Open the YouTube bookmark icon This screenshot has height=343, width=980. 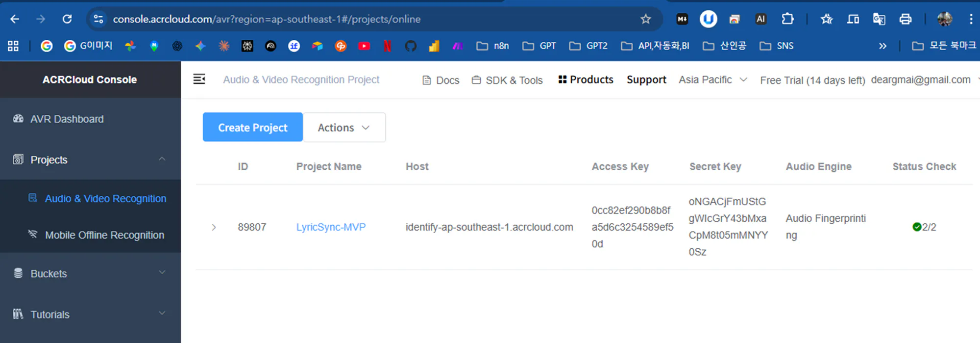(x=364, y=46)
